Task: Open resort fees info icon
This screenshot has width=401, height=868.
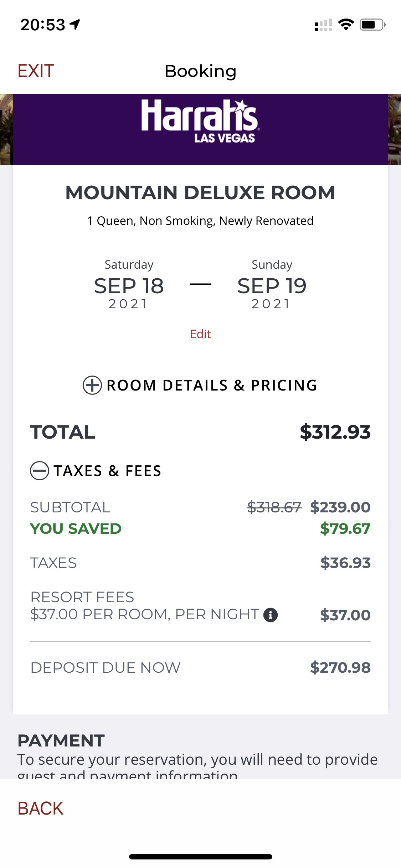Action: 271,615
